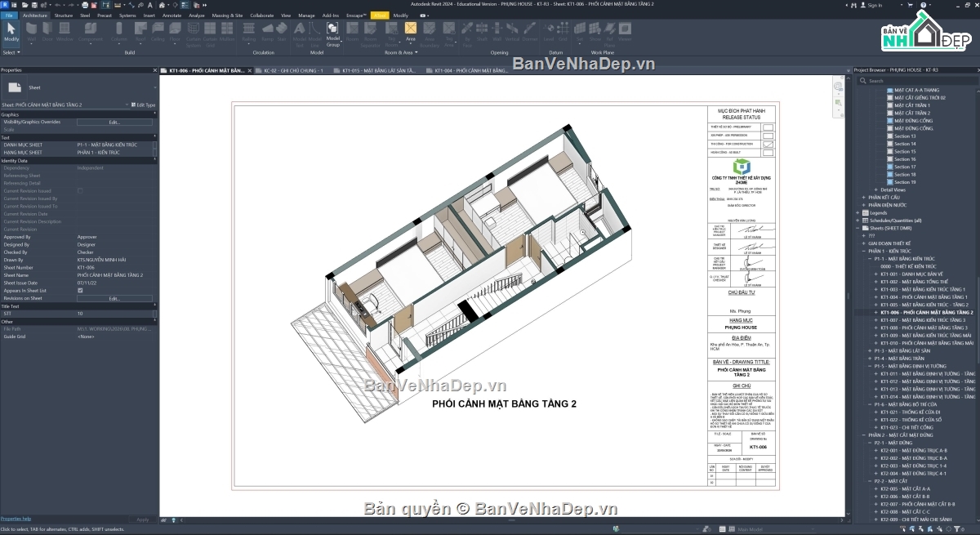Select KT2-001 - MẶT ĐỨNG TRỤC A-B sheet
This screenshot has width=980, height=535.
(x=912, y=450)
